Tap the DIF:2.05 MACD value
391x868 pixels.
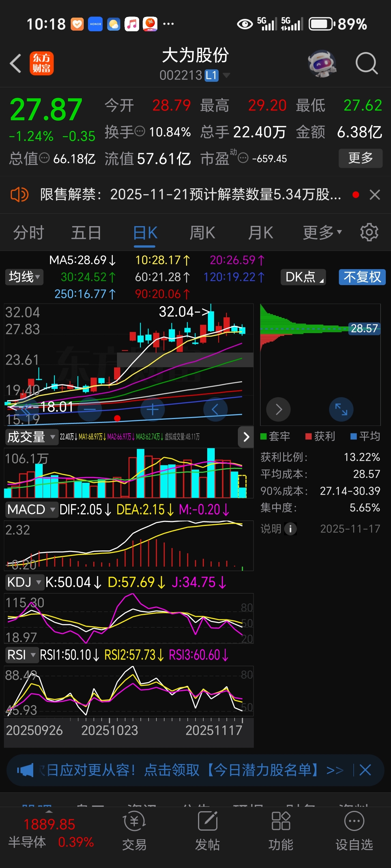pyautogui.click(x=85, y=510)
